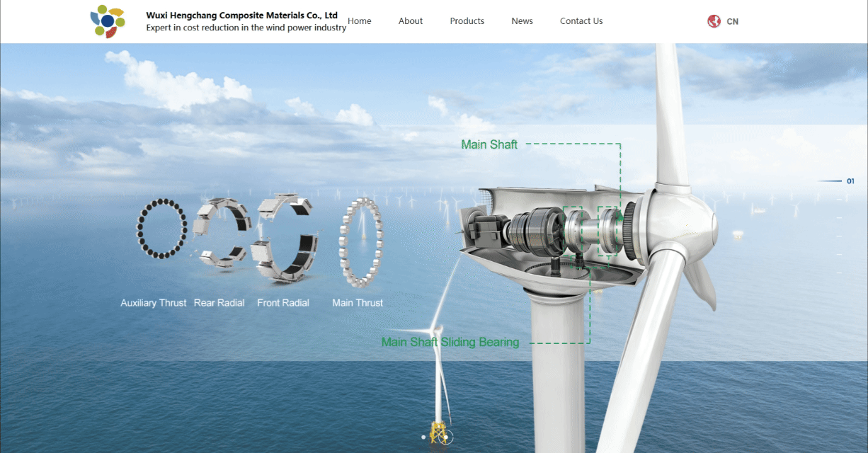Screen dimensions: 868x453
Task: Click the Wuxi Hengchang Composite Materials company name
Action: (241, 15)
